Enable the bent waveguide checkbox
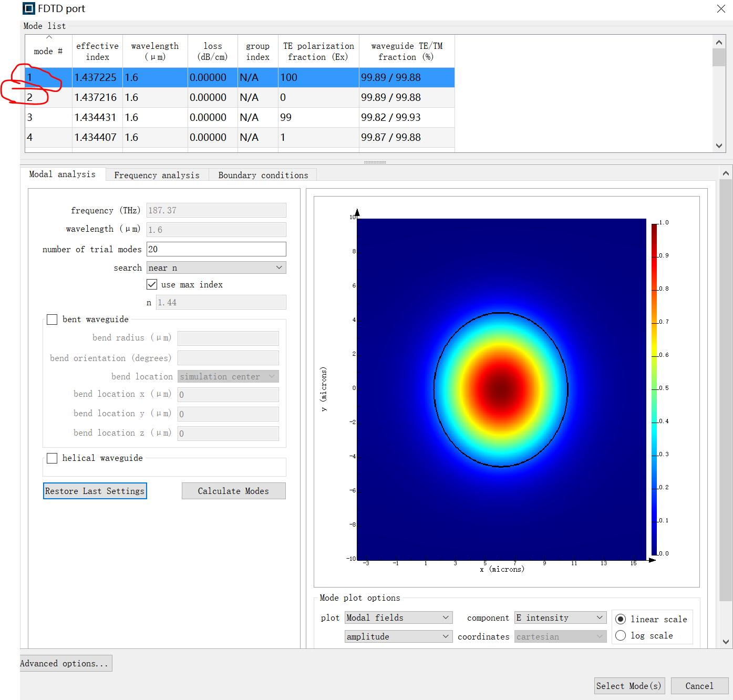The width and height of the screenshot is (733, 700). [52, 320]
